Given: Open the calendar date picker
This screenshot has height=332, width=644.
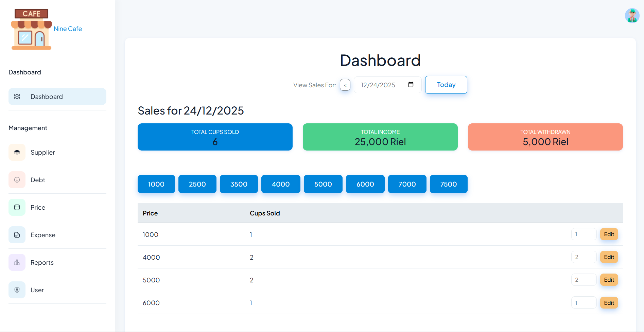Looking at the screenshot, I should [x=411, y=85].
